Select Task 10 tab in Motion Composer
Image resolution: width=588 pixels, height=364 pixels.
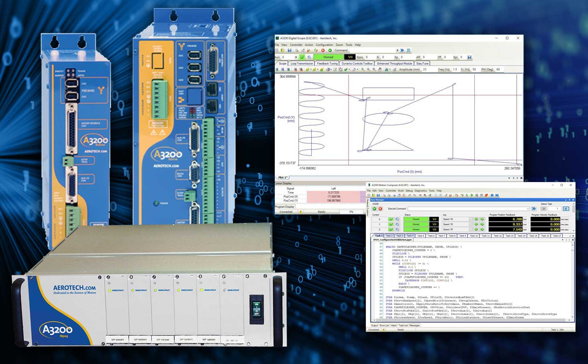(474, 236)
